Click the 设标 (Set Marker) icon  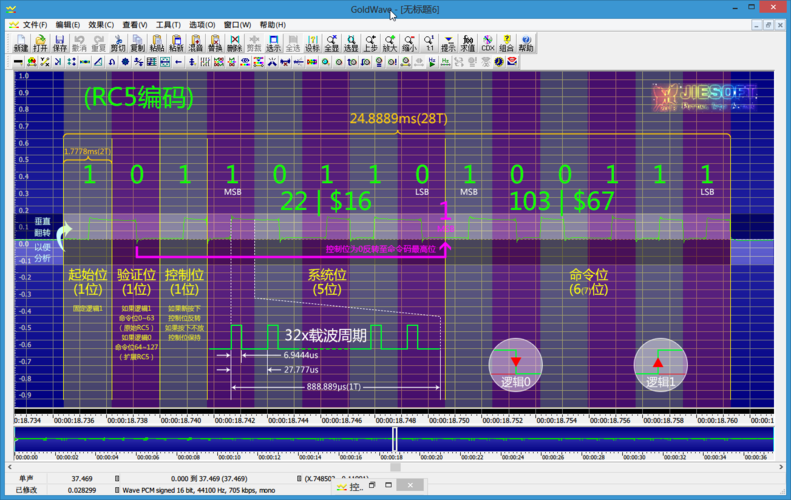tap(312, 43)
